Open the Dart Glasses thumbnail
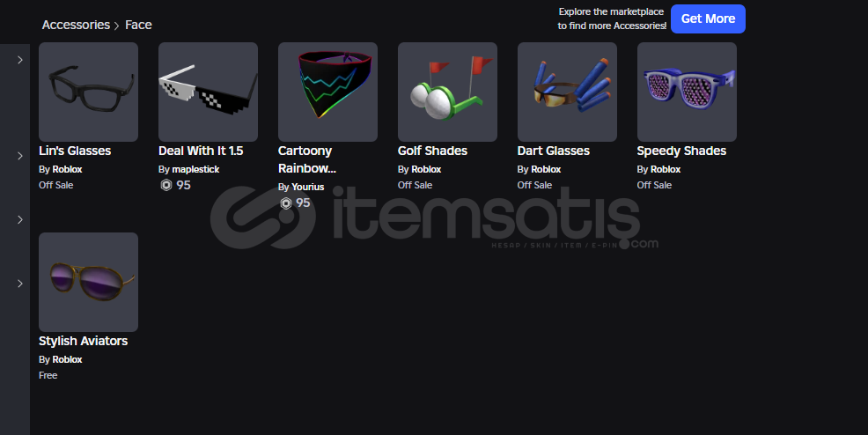Viewport: 868px width, 435px height. pyautogui.click(x=567, y=92)
